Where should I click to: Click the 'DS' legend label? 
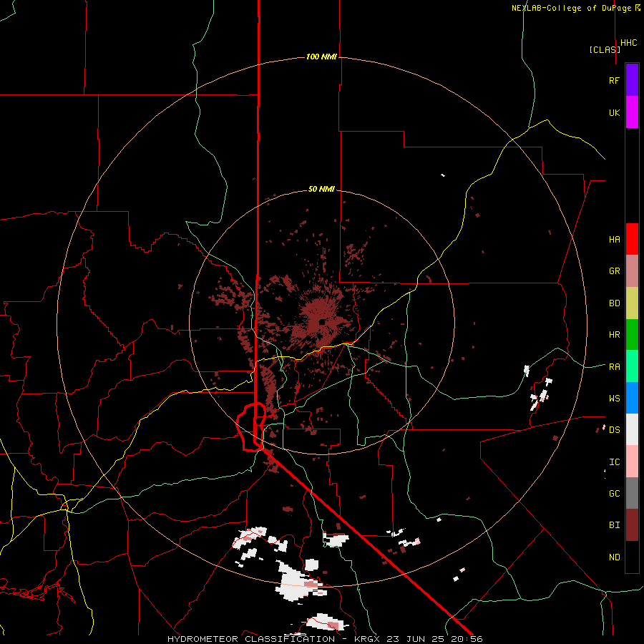point(615,430)
